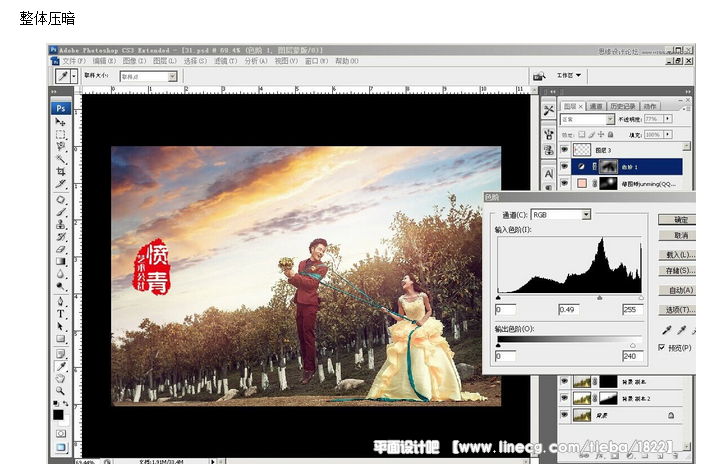Select the Slice tool
Viewport: 707px width, 464px height.
point(60,184)
